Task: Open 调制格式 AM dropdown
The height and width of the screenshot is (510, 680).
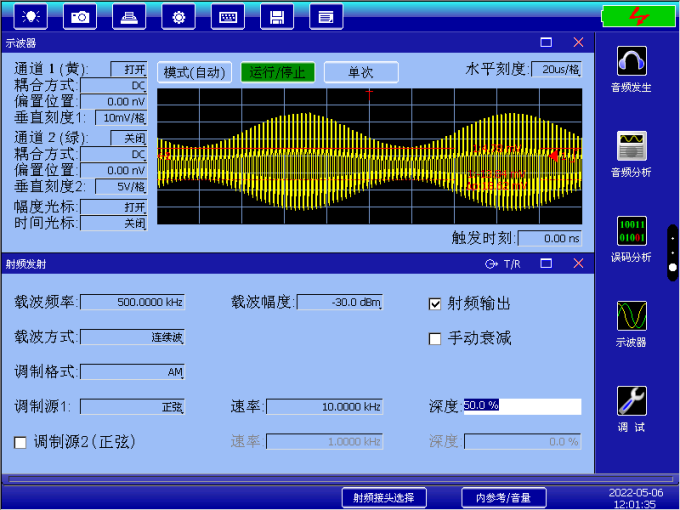Action: coord(133,372)
